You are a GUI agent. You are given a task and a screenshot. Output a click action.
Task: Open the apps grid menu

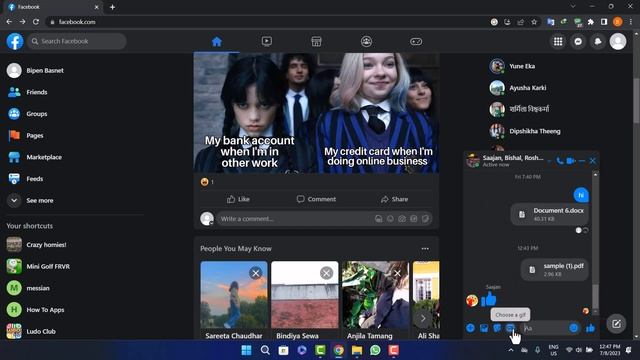558,41
